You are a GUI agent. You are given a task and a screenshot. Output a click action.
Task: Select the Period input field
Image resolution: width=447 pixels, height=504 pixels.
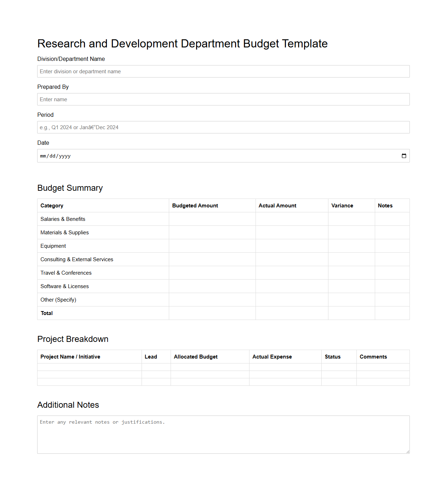223,127
